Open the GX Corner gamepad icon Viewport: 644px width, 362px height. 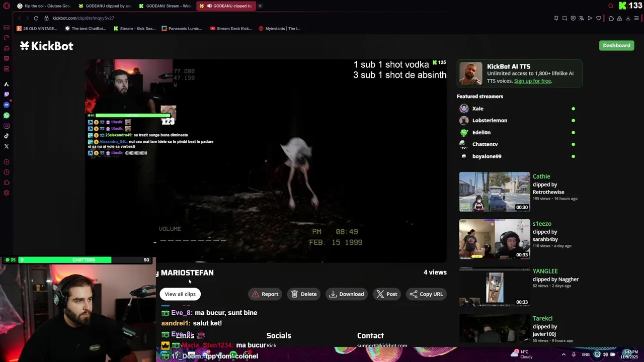(7, 28)
